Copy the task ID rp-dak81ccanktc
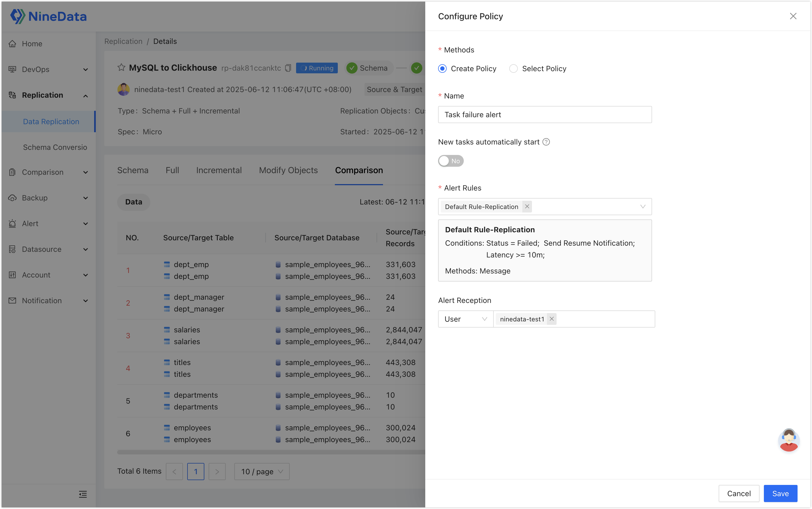Screen dimensions: 812x509 click(288, 68)
